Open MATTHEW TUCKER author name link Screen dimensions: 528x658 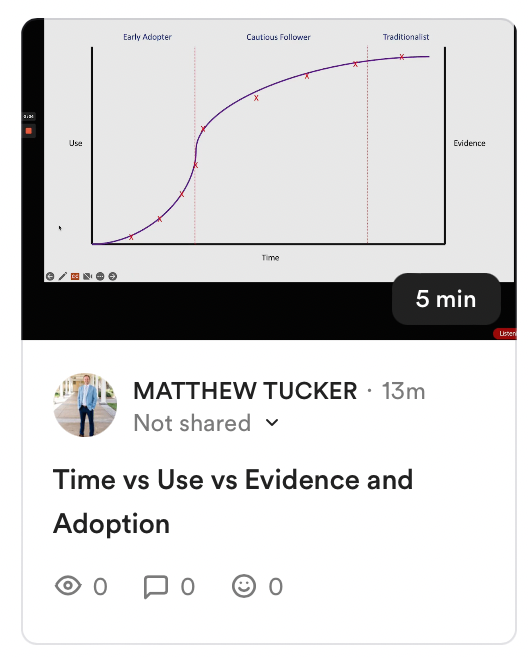pos(245,391)
